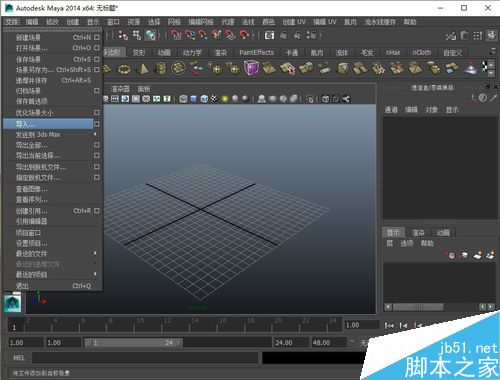Open option box for 优化场景大小
Screen dimensions: 500x380
[x=97, y=113]
